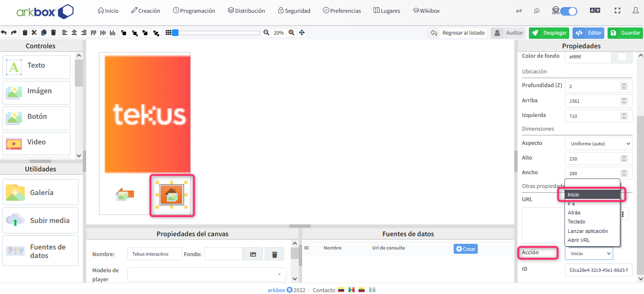
Task: Click the Guardar button
Action: pos(625,33)
